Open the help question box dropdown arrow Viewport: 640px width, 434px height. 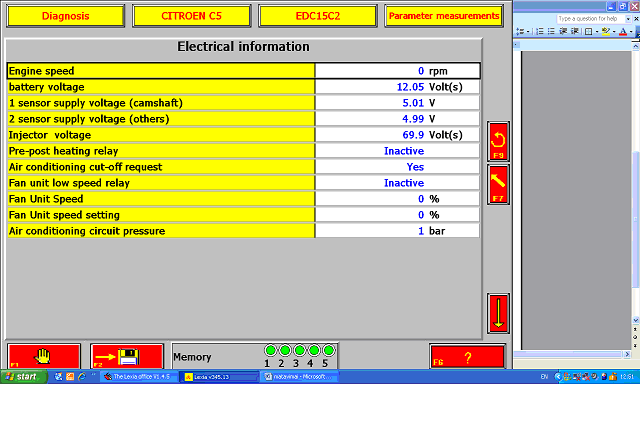point(628,19)
